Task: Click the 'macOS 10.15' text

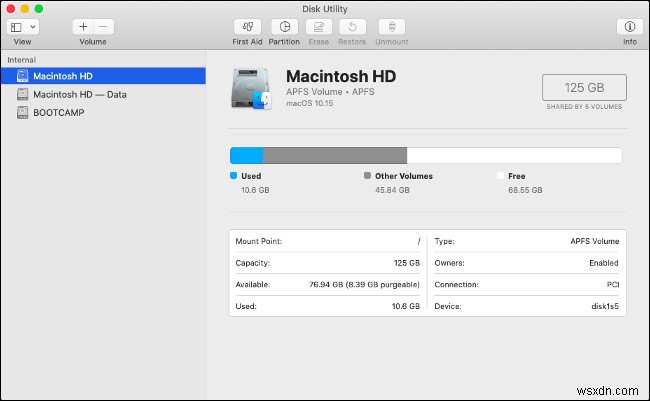Action: tap(309, 103)
